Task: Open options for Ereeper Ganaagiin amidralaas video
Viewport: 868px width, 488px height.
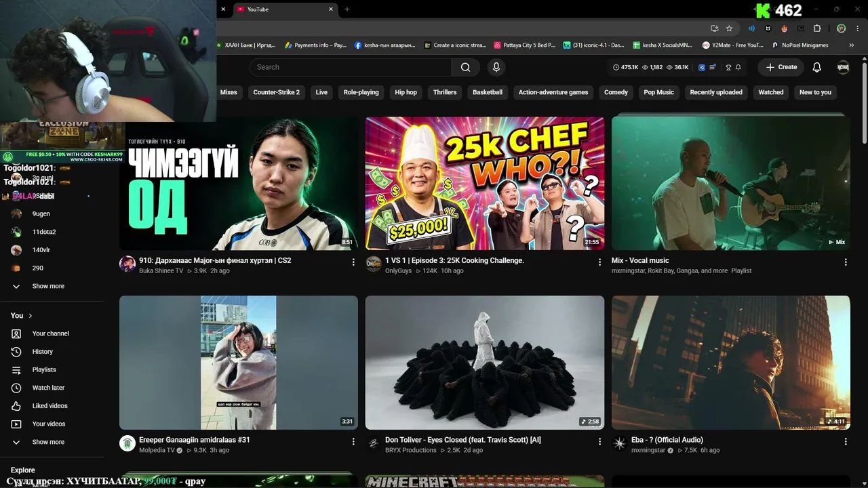Action: 353,441
